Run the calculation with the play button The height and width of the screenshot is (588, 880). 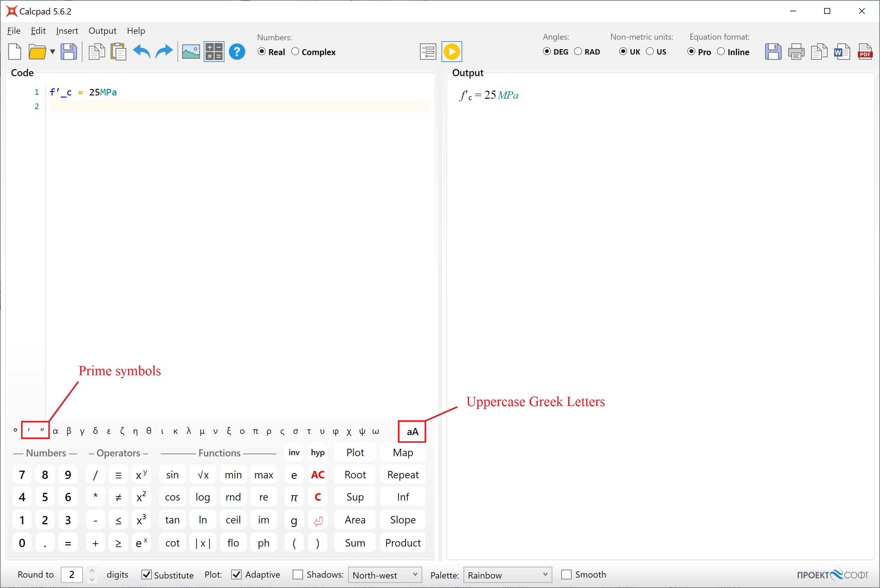[x=452, y=51]
